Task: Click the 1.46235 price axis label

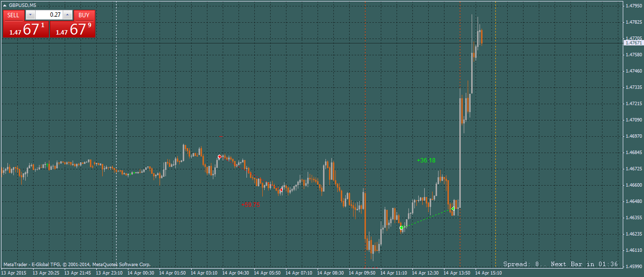Action: pos(634,234)
